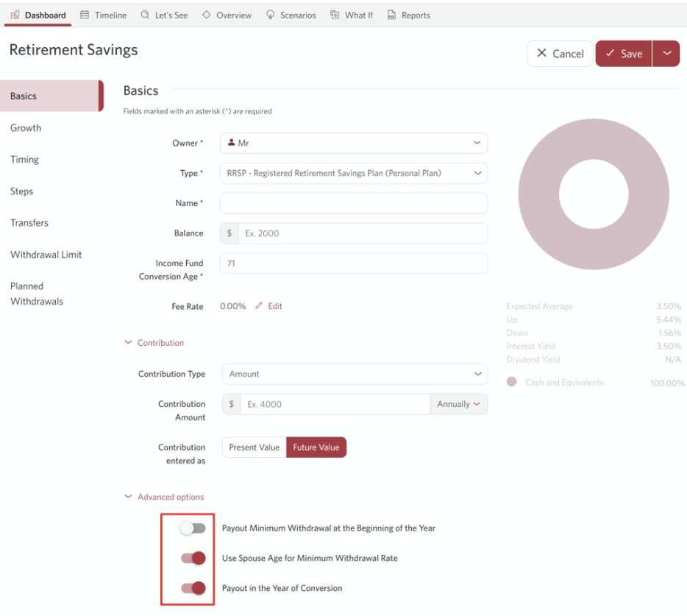
Task: Click the Overview diamond icon
Action: (206, 15)
